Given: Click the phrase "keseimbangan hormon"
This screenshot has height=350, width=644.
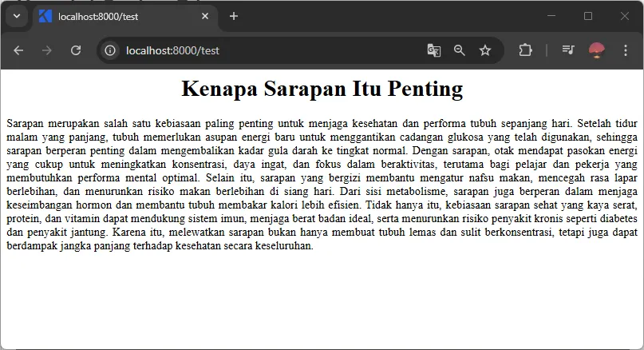Looking at the screenshot, I should pyautogui.click(x=59, y=205).
